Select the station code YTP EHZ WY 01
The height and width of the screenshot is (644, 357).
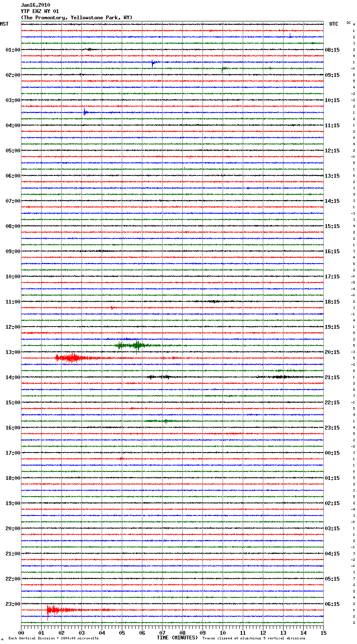tap(40, 11)
